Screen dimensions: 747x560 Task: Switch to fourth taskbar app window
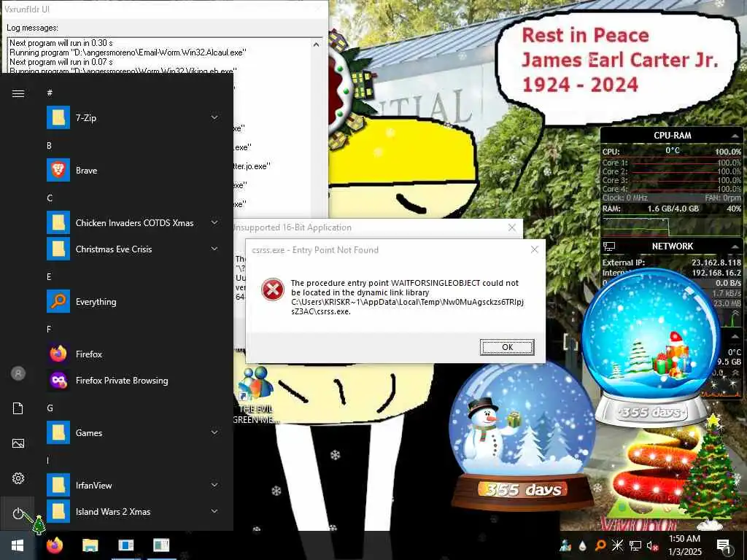point(161,545)
